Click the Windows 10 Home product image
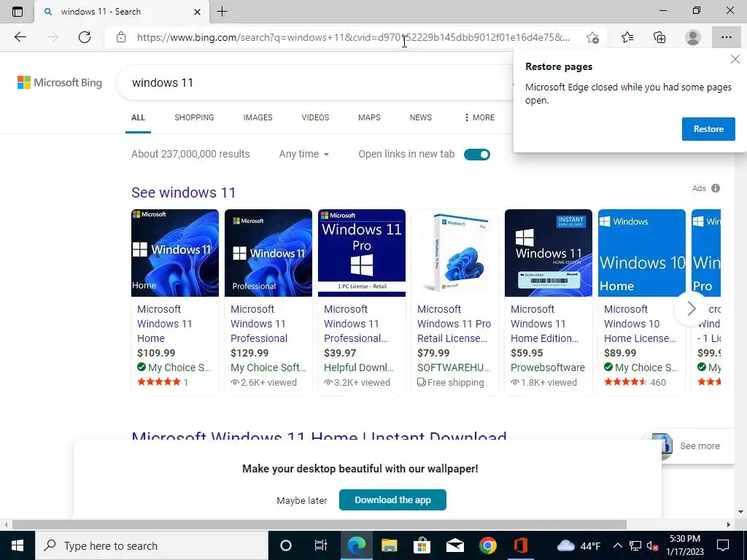 click(642, 253)
